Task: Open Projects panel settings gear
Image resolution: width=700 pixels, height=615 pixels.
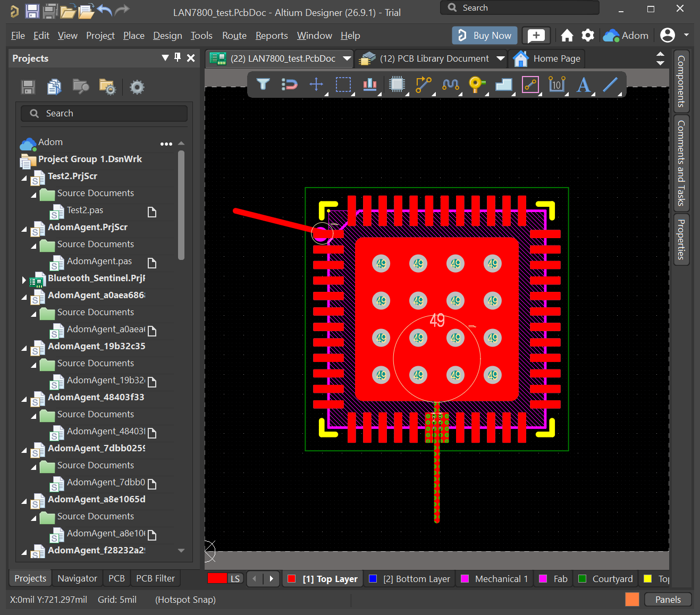Action: [137, 87]
